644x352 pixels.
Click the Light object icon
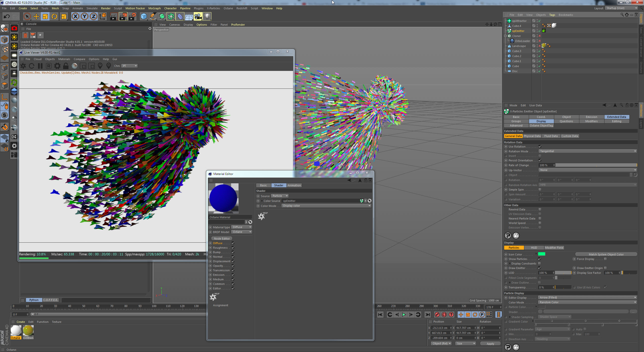(207, 17)
